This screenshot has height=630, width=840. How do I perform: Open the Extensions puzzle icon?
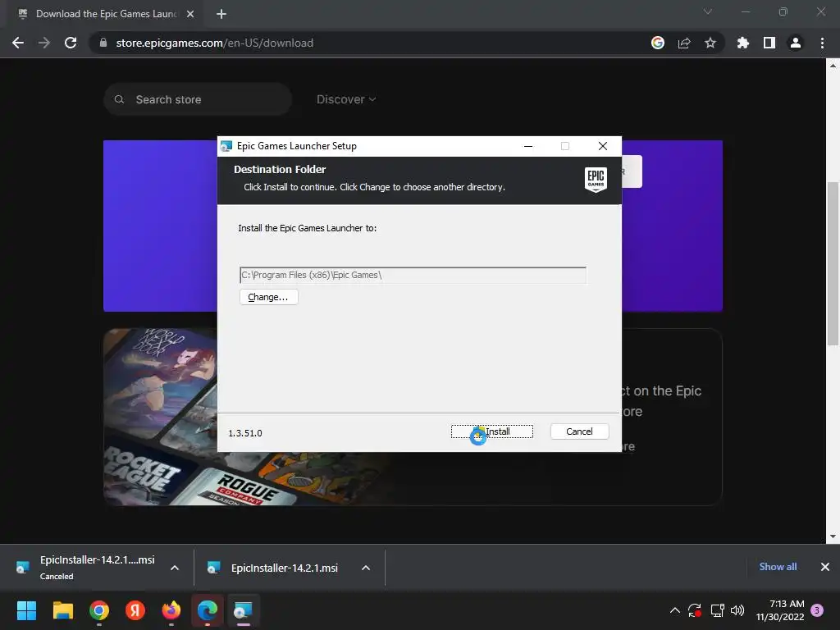click(x=743, y=43)
